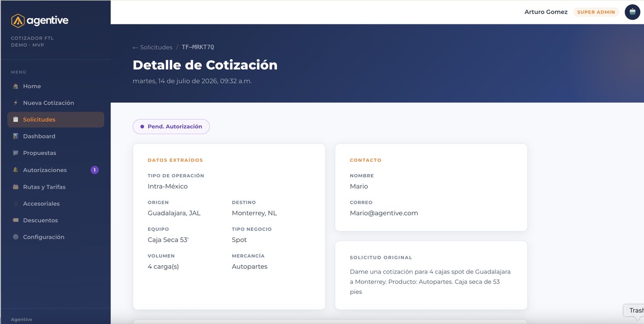Image resolution: width=644 pixels, height=324 pixels.
Task: Open Autorizaciones menu item
Action: click(x=56, y=170)
